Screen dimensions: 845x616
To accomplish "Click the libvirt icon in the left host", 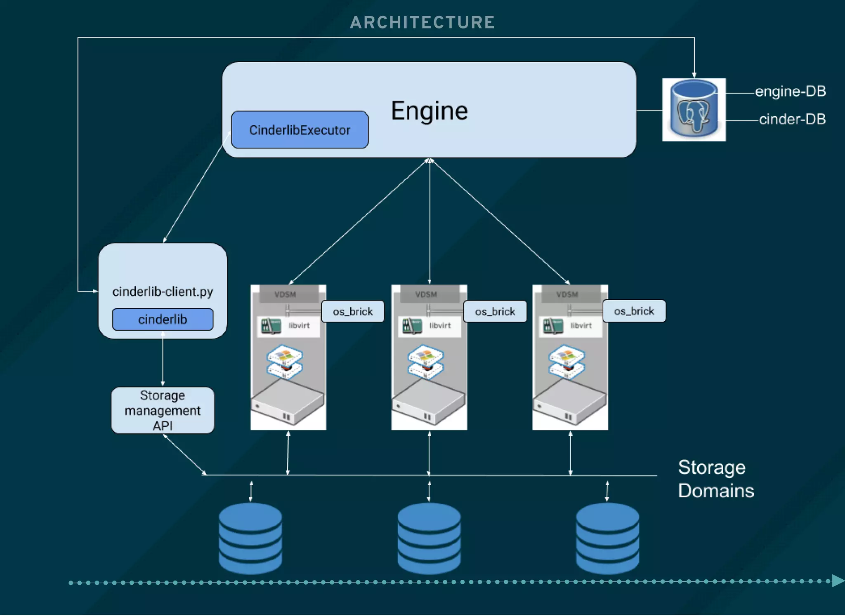I will (x=271, y=326).
